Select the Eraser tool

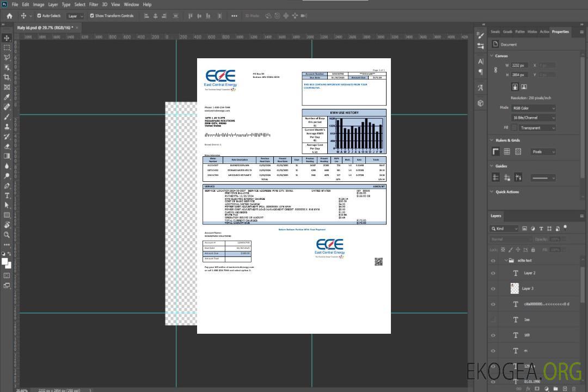7,146
